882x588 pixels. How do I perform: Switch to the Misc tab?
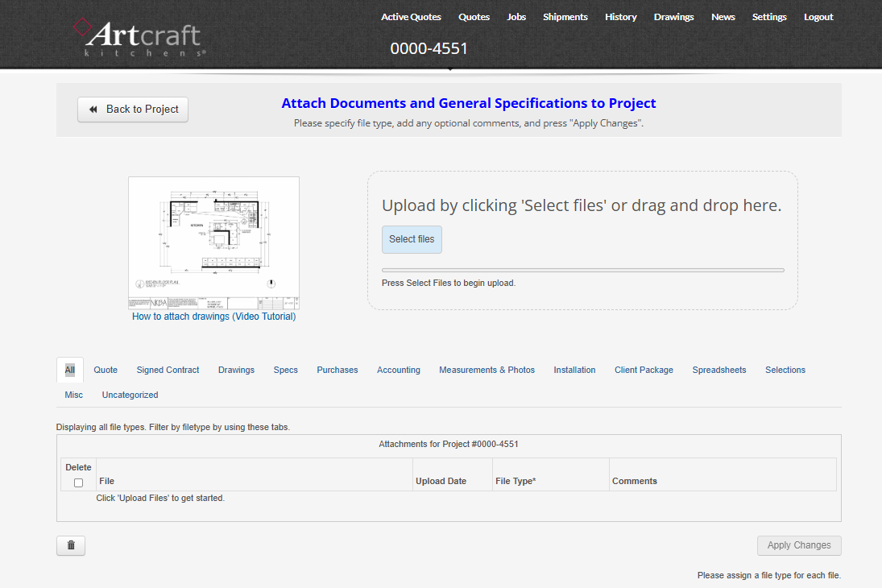73,395
